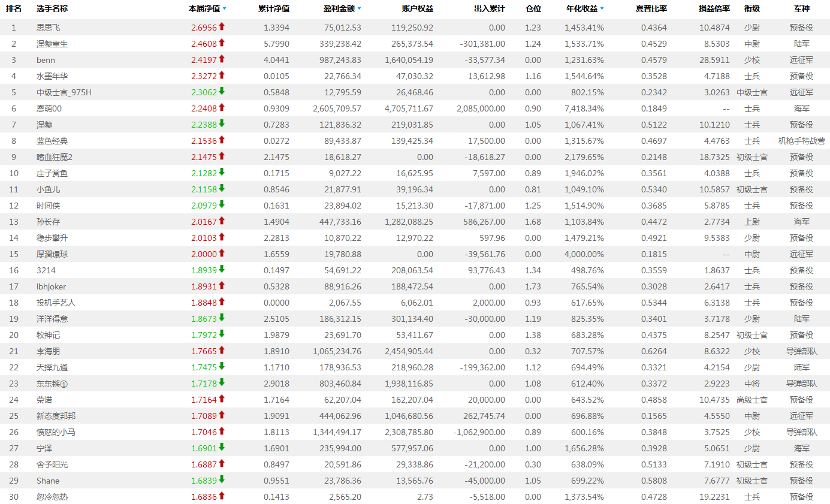The image size is (830, 504).
Task: Sort by 盈利金额 dropdown arrow
Action: tap(359, 9)
